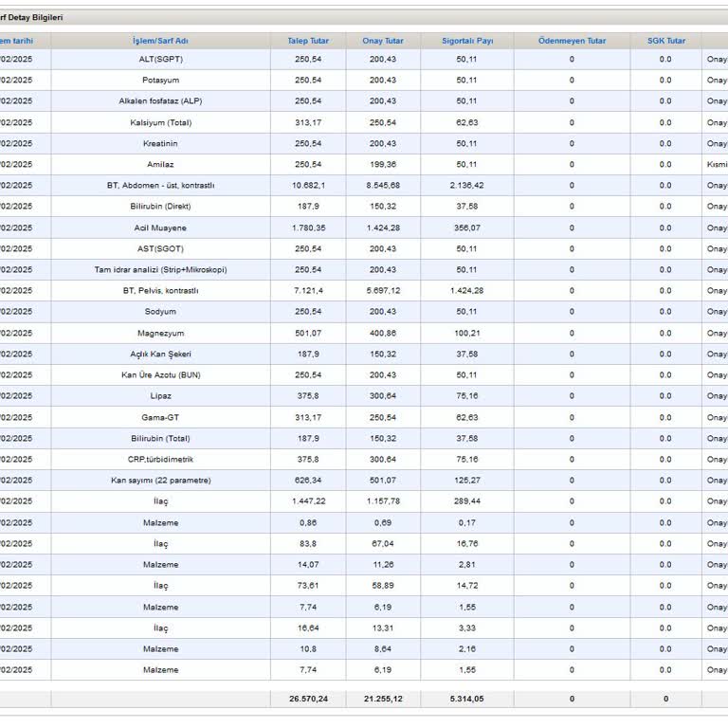The height and width of the screenshot is (728, 728).
Task: Select BT, Abdomen - üst, kontrastlı row
Action: pyautogui.click(x=160, y=186)
